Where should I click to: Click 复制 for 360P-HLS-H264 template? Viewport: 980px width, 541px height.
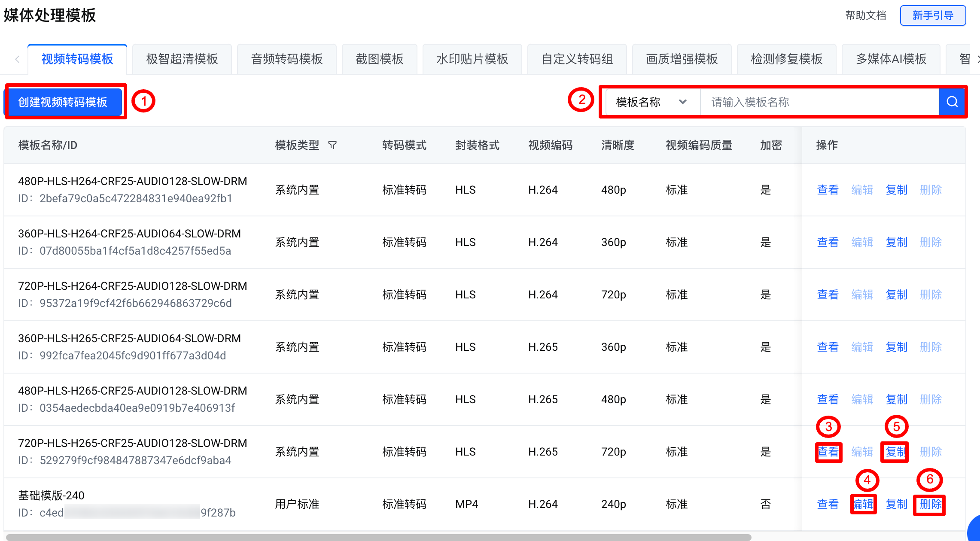(896, 242)
